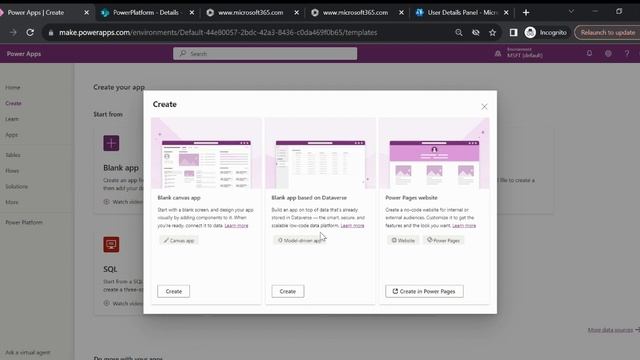Viewport: 640px width, 360px height.
Task: Close the Create dialog
Action: 484,107
